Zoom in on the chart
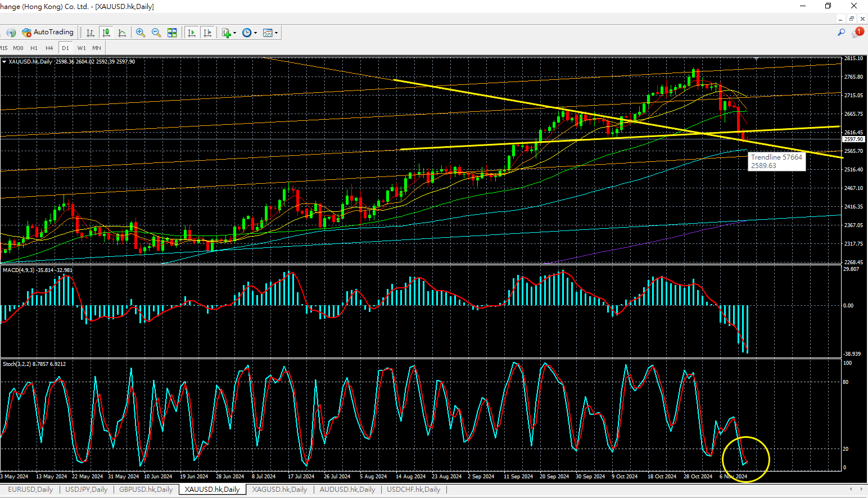Image resolution: width=868 pixels, height=498 pixels. [x=141, y=33]
